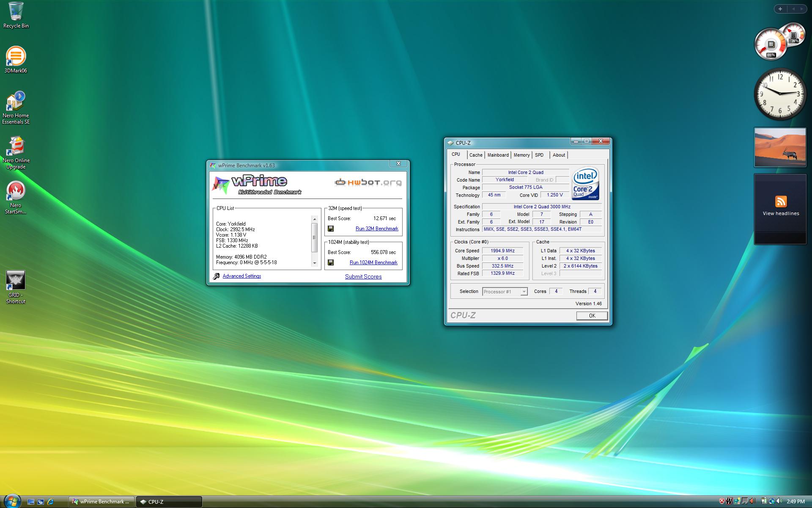The width and height of the screenshot is (812, 508).
Task: Click the Windows Sidebar tray icon
Action: pyautogui.click(x=737, y=501)
